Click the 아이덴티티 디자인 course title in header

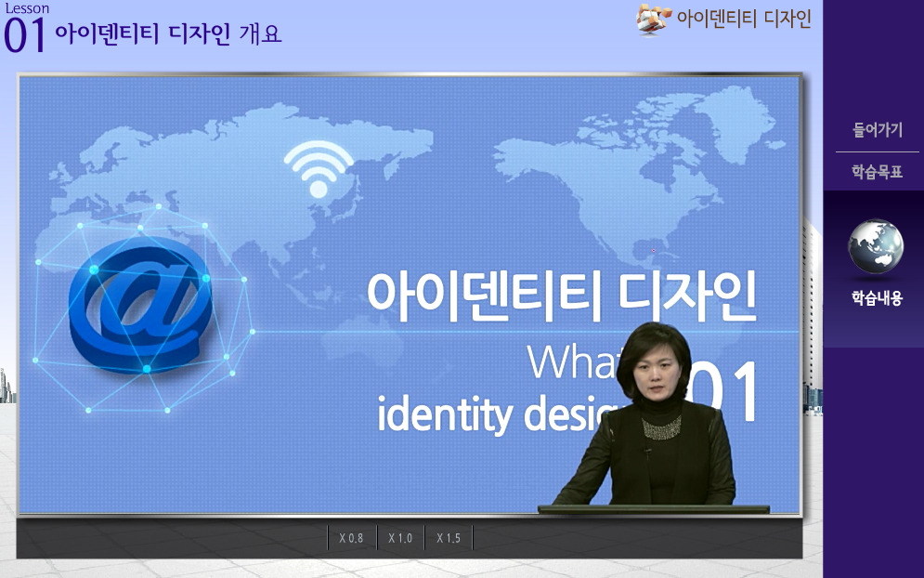[744, 19]
